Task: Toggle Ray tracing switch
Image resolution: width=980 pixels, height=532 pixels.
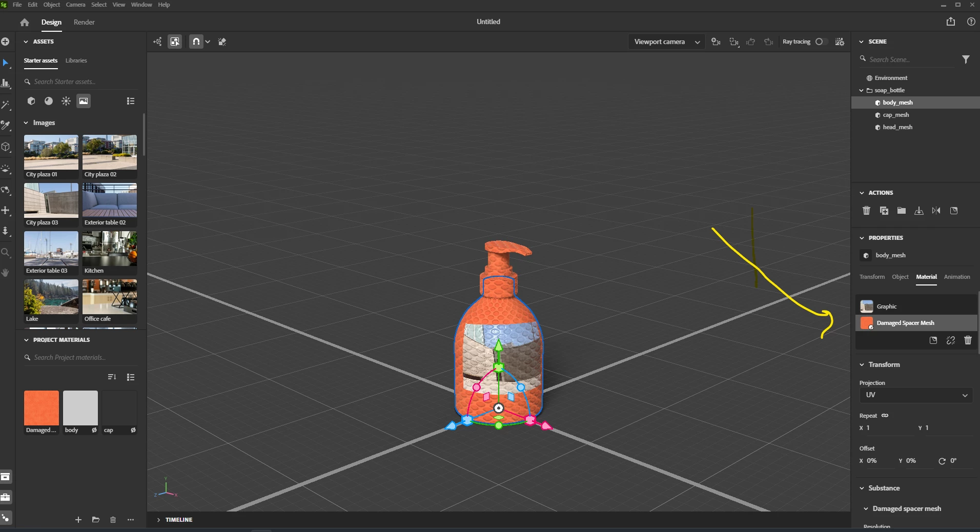Action: point(821,42)
